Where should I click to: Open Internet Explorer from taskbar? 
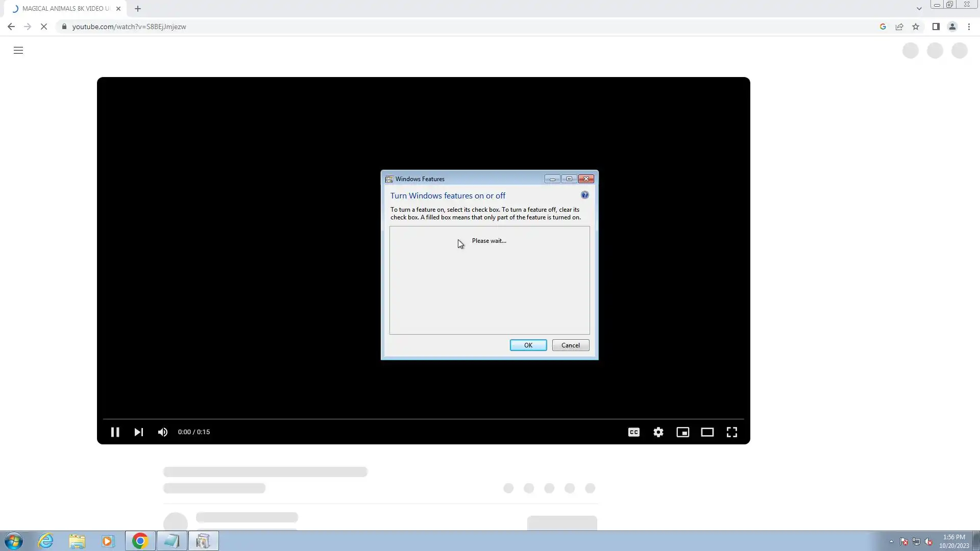pos(46,541)
